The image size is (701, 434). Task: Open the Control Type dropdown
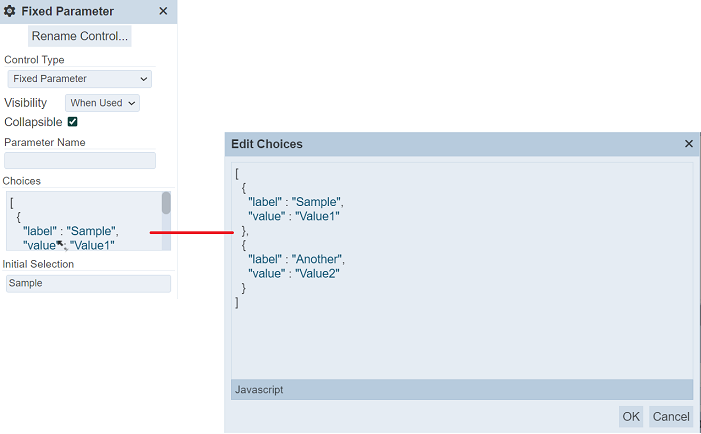tap(79, 79)
